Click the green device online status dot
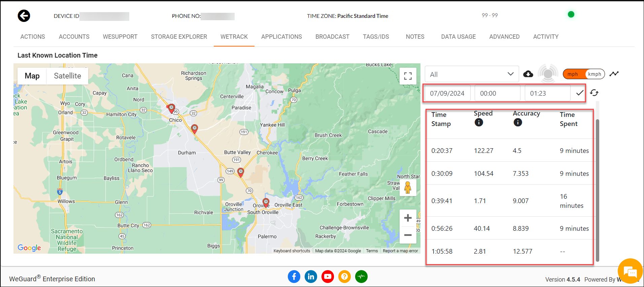This screenshot has height=287, width=644. pyautogui.click(x=571, y=14)
